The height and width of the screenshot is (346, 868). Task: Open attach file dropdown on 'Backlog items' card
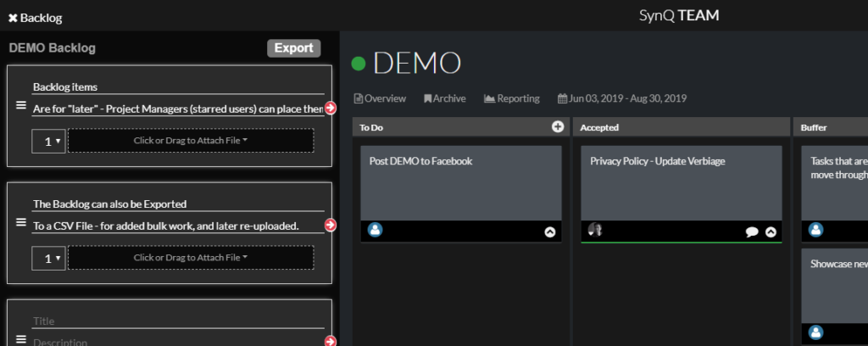point(191,141)
